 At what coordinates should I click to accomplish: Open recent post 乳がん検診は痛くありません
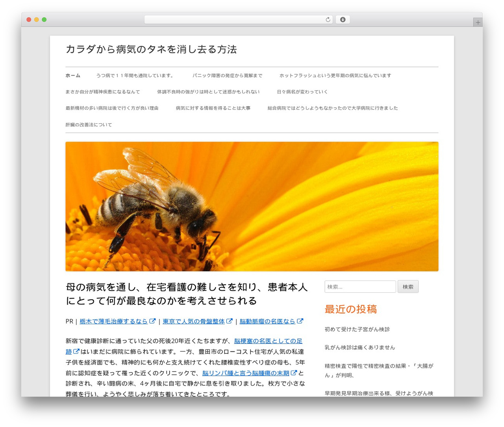pos(360,347)
